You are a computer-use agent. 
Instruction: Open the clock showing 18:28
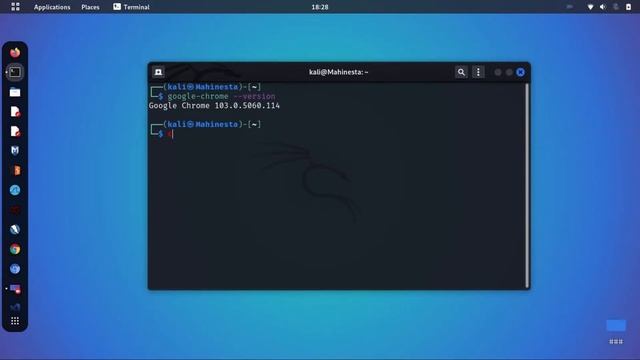click(320, 7)
